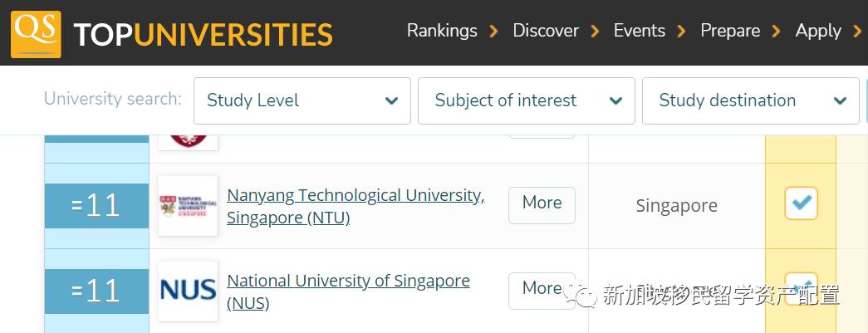868x333 pixels.
Task: Open the Study destination dropdown
Action: [751, 100]
